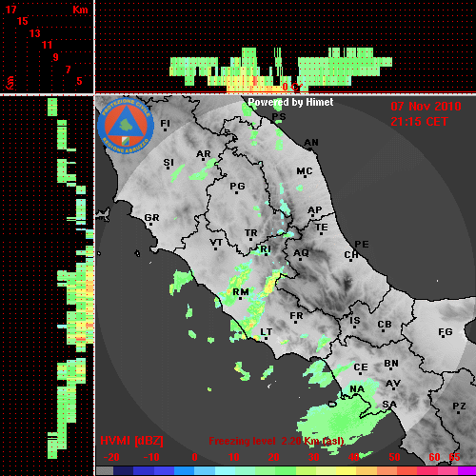
Task: Click the PS city label on the map
Action: pos(279,116)
